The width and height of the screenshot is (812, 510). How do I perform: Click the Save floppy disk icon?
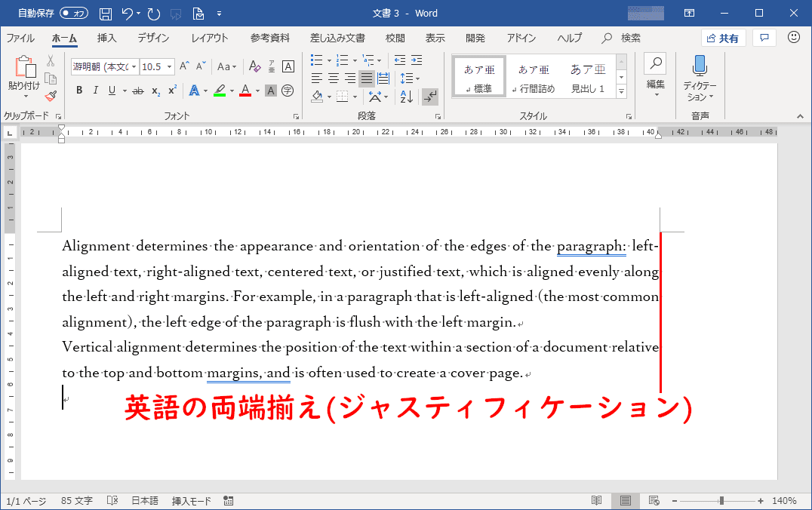click(106, 14)
